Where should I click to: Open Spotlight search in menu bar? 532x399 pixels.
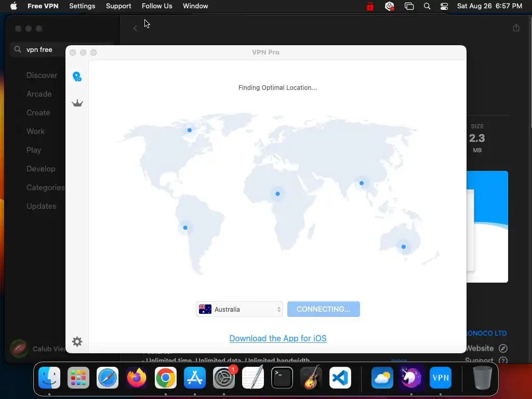(x=427, y=6)
